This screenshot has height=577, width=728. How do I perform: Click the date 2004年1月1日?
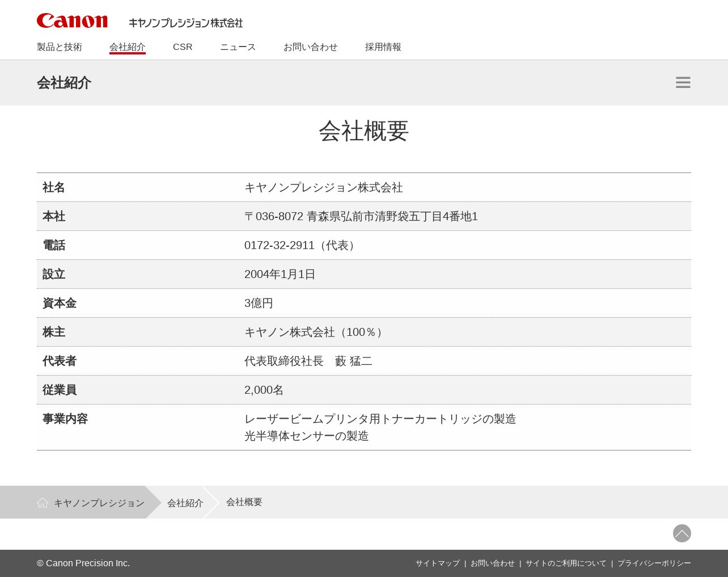280,274
